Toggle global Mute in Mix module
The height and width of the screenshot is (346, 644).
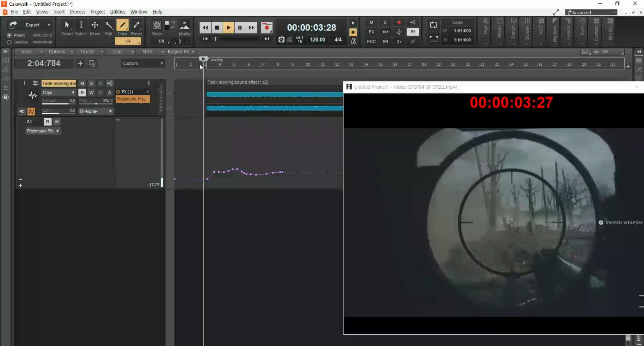[371, 23]
